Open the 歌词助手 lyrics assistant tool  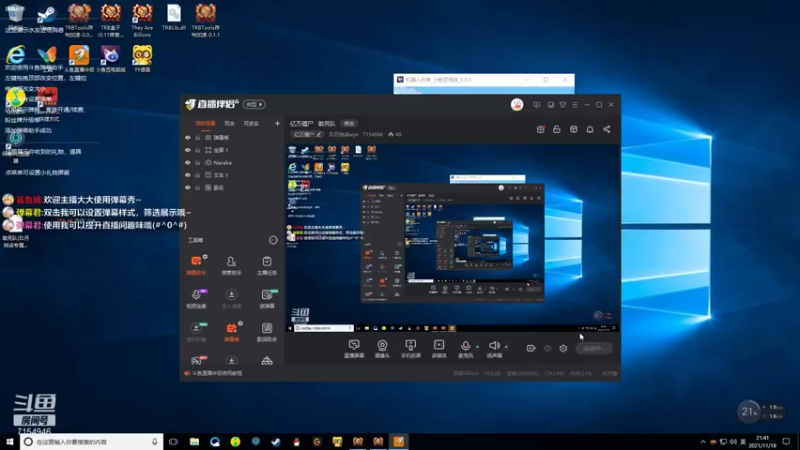pyautogui.click(x=267, y=332)
